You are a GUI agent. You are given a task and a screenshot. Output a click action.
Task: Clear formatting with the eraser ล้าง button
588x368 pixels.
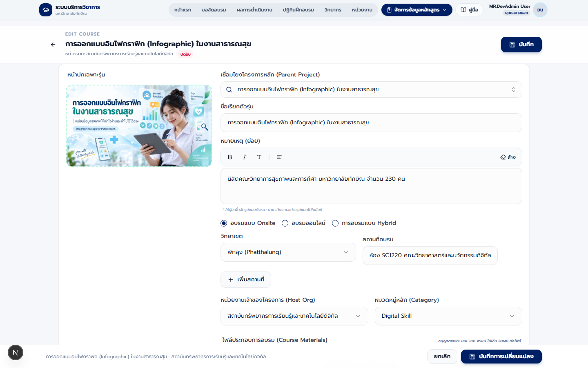508,157
